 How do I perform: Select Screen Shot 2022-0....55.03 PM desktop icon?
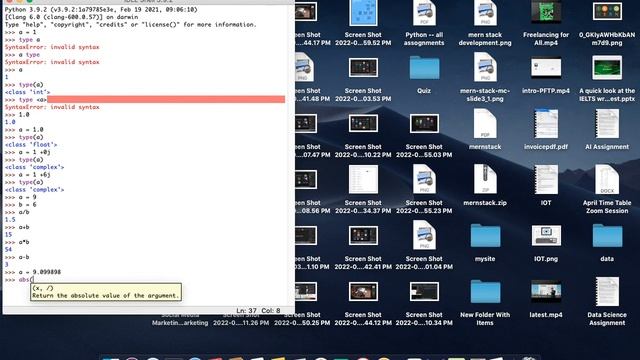424,123
